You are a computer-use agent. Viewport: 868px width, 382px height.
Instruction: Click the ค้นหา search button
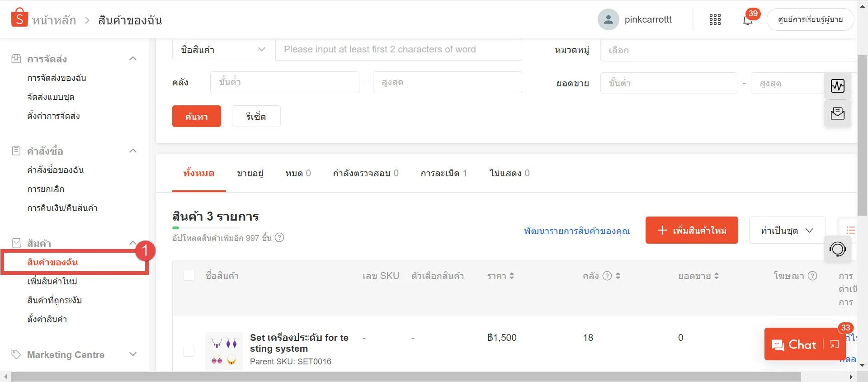click(196, 117)
